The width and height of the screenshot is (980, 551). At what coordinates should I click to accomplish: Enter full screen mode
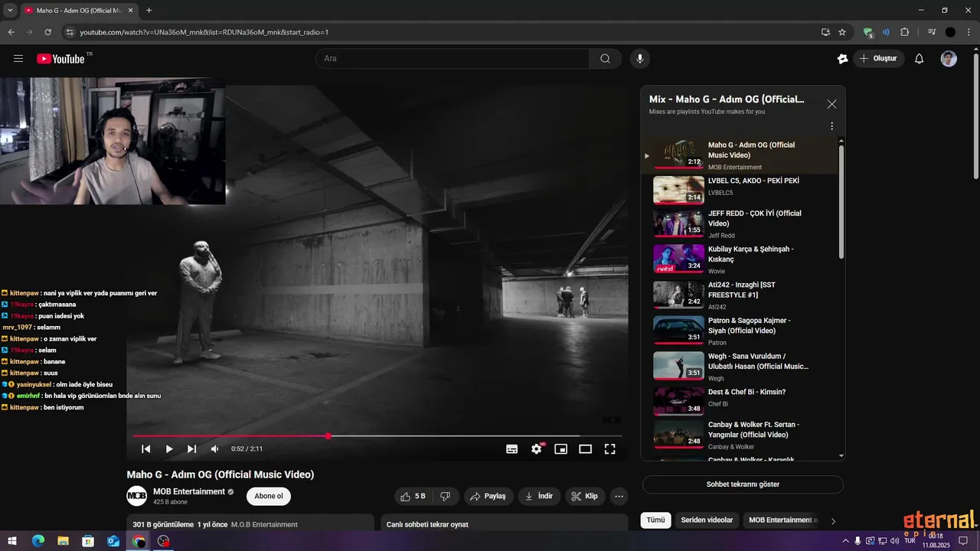point(610,449)
